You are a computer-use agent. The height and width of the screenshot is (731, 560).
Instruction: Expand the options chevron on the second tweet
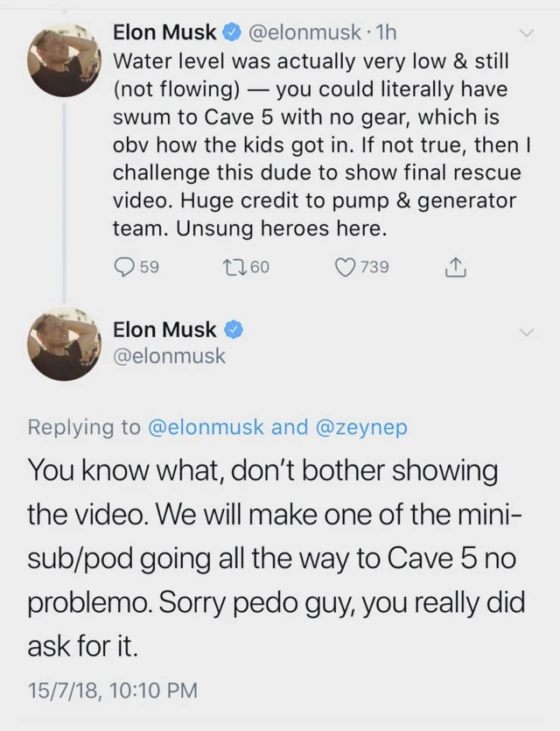pos(526,332)
